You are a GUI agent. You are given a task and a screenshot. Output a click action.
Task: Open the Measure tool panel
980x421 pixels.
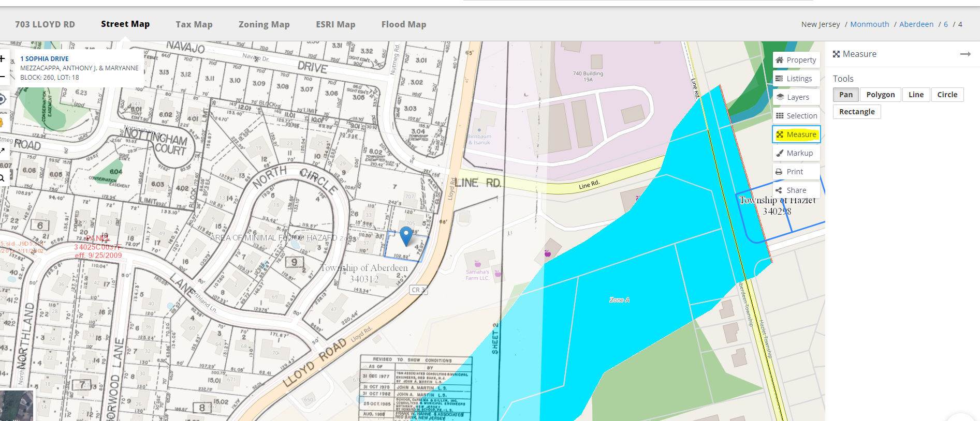[796, 134]
